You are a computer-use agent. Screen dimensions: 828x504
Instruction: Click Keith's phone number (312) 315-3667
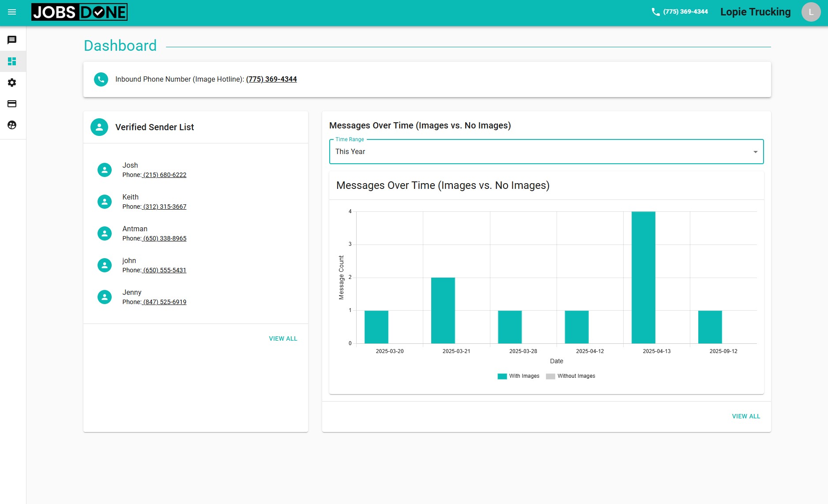pos(165,207)
